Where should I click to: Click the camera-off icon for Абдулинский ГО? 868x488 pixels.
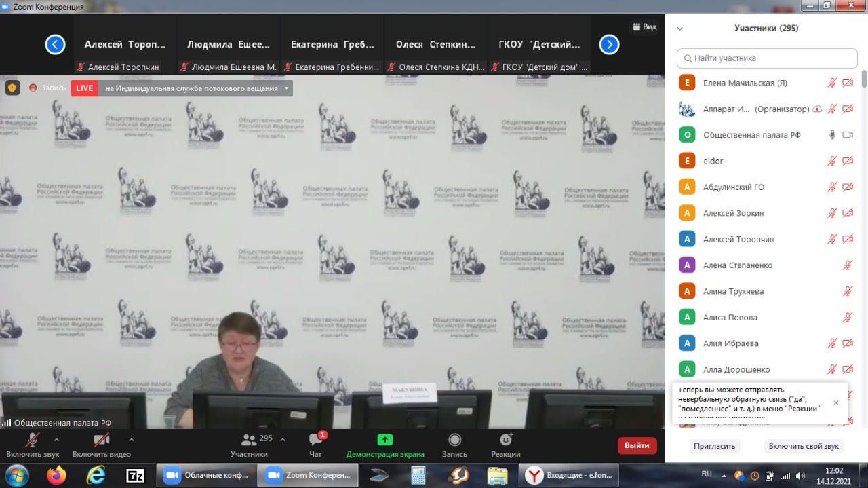point(848,187)
